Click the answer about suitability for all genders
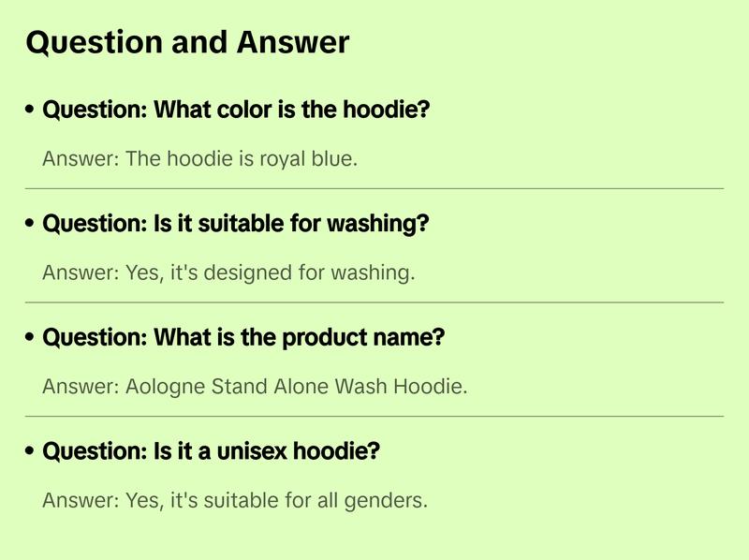Screen dimensions: 749x560 (x=235, y=501)
